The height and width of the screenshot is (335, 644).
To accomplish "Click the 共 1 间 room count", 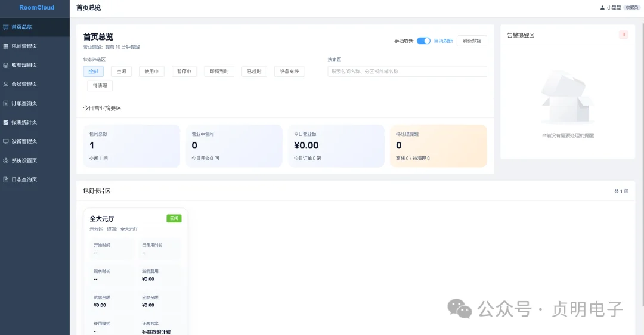I will [x=621, y=191].
